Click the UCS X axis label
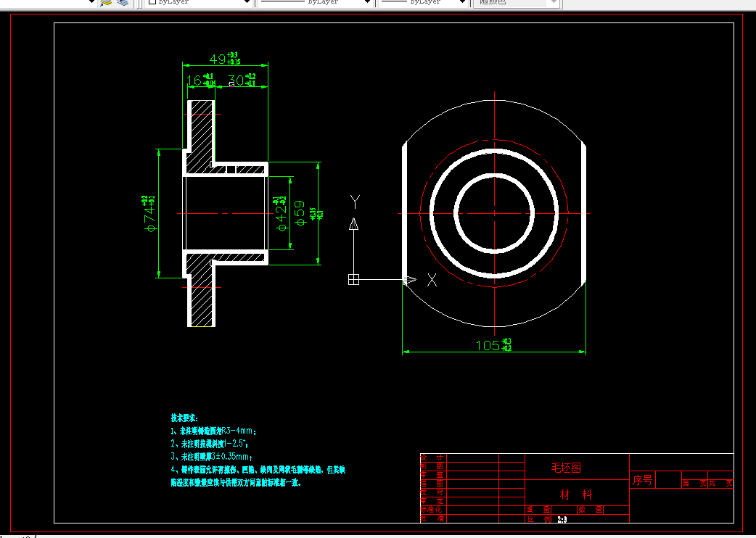 coord(432,280)
